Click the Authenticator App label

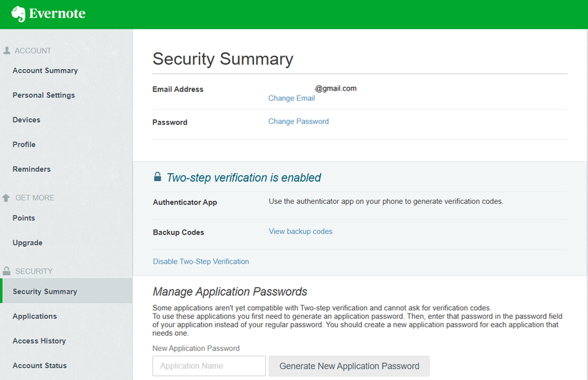pos(185,202)
